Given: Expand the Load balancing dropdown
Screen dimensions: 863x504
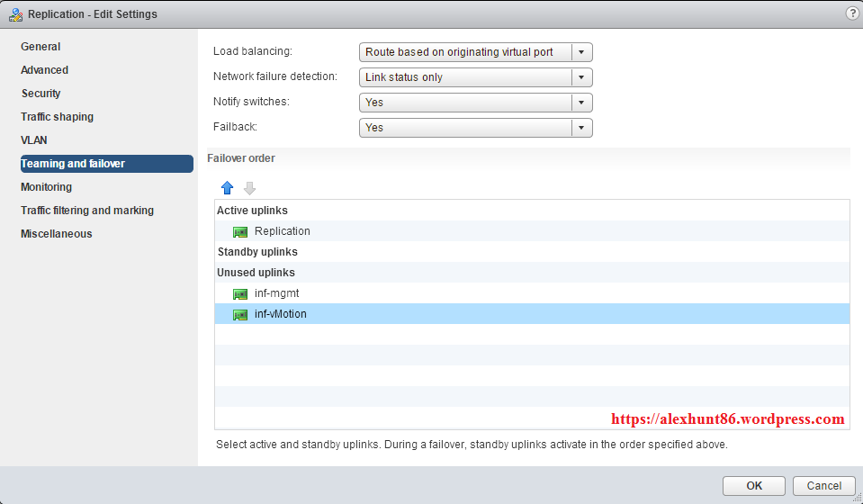Looking at the screenshot, I should point(581,52).
